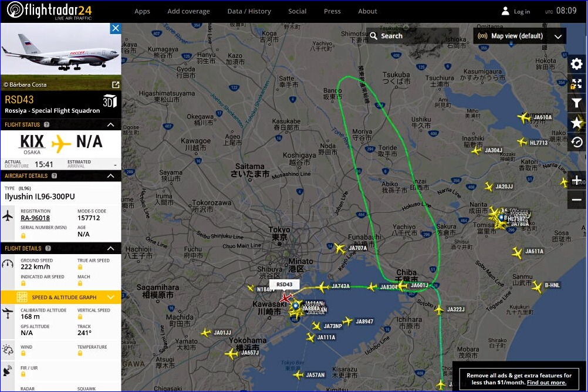
Task: Show help for Aircraft Details
Action: 55,175
